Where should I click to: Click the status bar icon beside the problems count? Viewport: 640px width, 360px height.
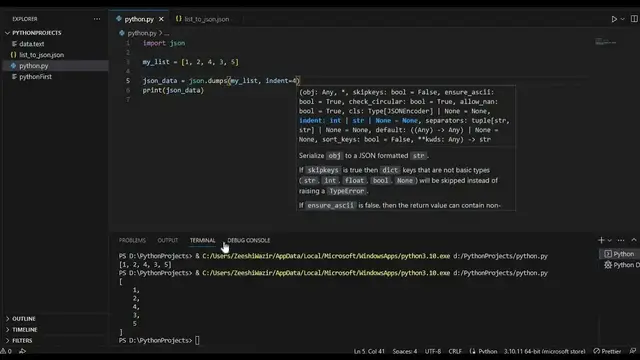22,351
